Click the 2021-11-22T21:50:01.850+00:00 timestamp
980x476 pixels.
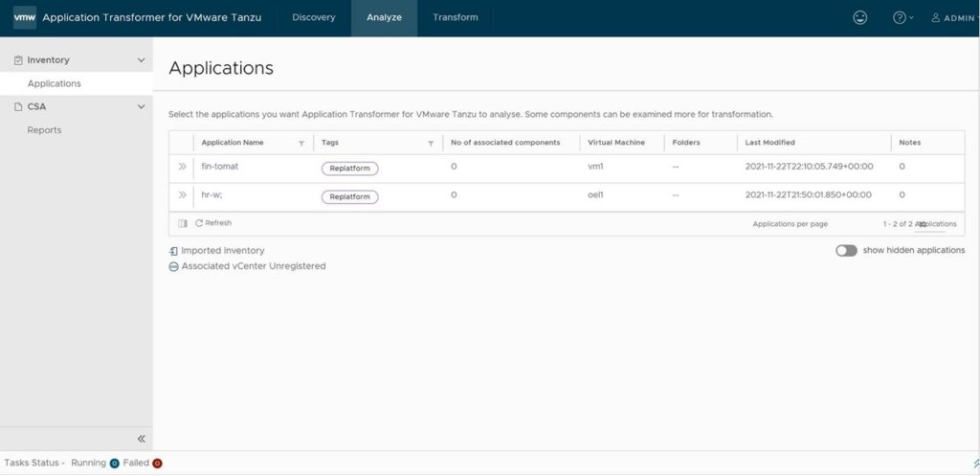tap(808, 195)
